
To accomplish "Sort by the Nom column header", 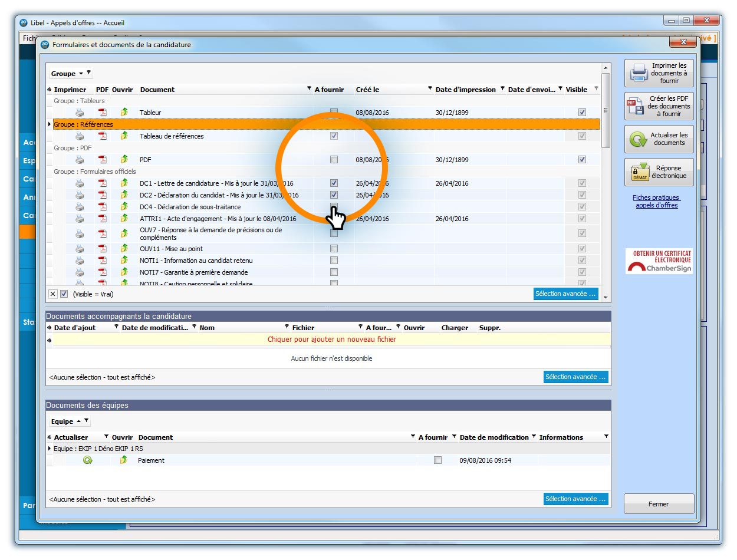I will pos(207,328).
